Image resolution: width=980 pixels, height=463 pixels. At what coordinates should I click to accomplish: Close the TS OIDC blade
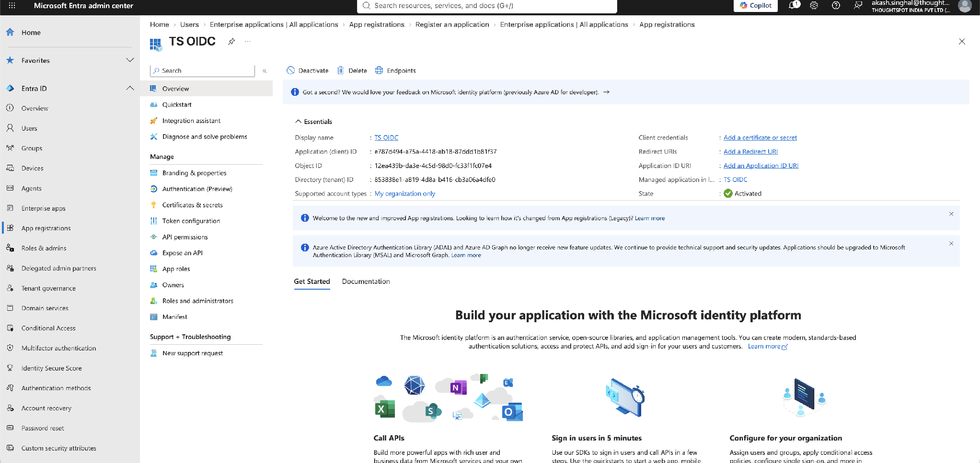pyautogui.click(x=962, y=42)
